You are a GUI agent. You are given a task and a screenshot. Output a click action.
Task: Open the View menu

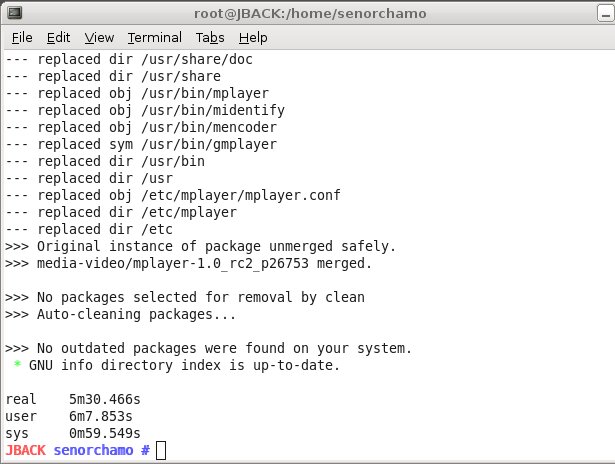coord(99,38)
